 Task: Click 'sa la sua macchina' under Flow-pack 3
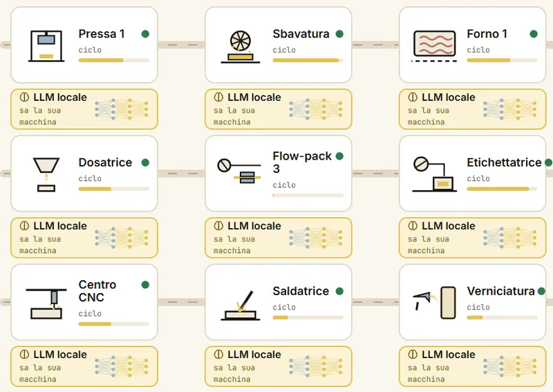click(234, 245)
